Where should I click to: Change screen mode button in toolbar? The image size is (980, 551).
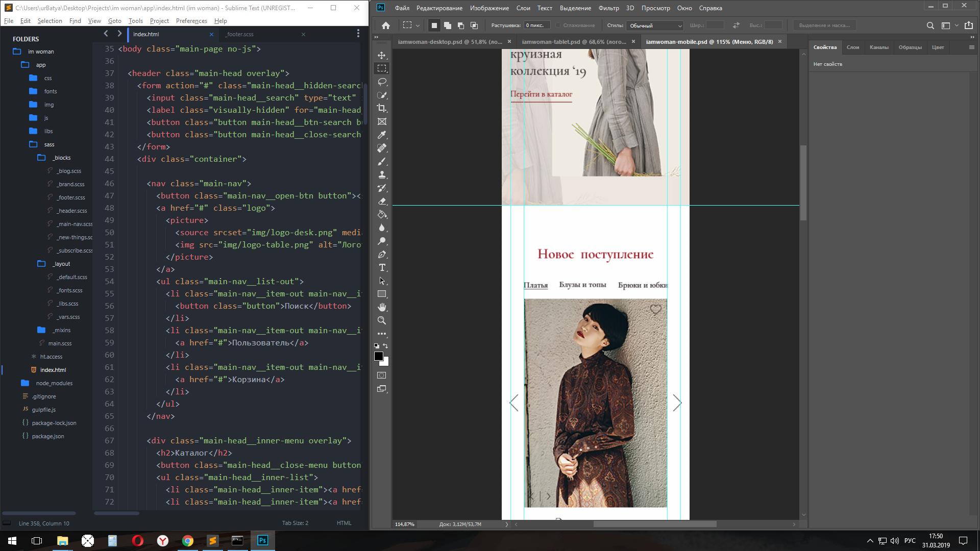pyautogui.click(x=382, y=389)
